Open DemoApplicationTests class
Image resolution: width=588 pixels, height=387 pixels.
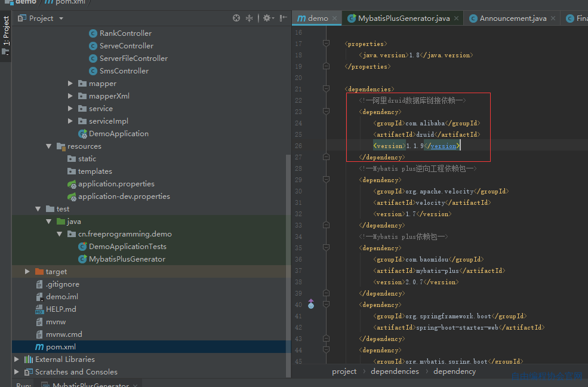click(x=127, y=247)
